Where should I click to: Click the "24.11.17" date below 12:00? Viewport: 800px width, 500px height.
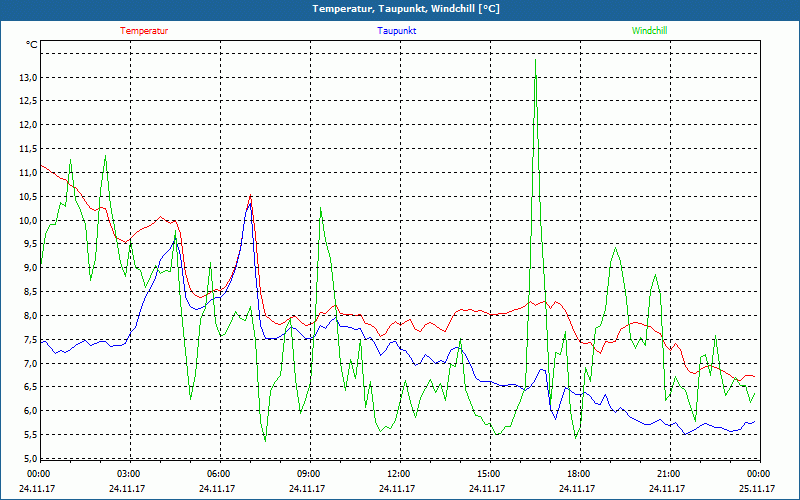coord(397,488)
